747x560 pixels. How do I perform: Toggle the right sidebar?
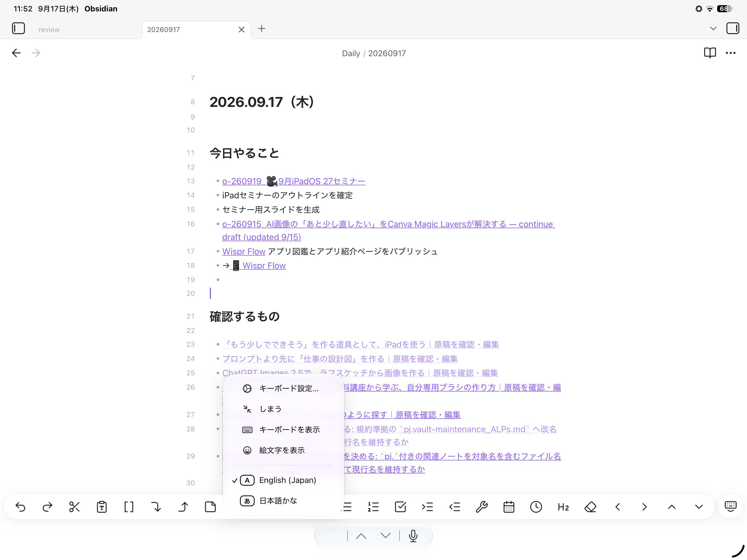pos(733,28)
